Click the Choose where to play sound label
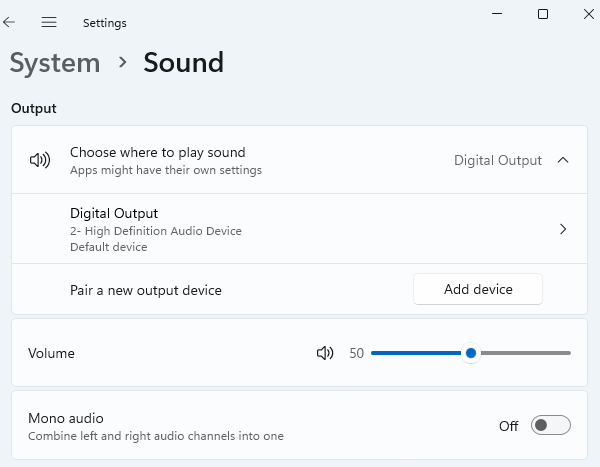 [157, 153]
